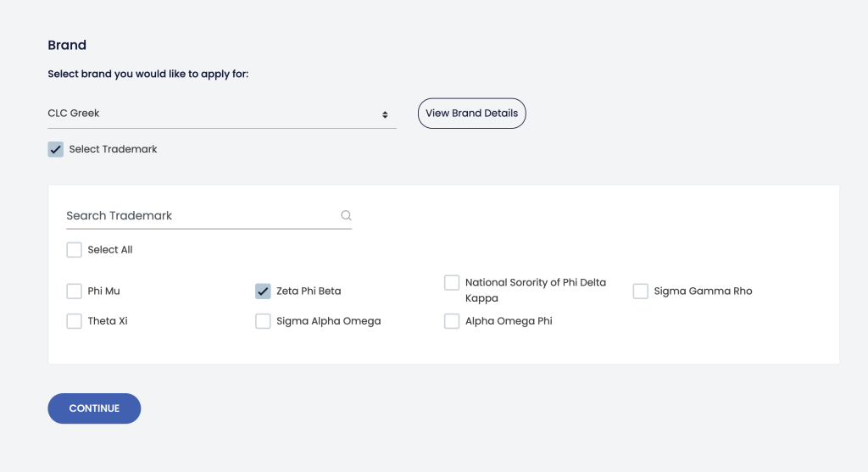Check the Sigma Alpha Omega checkbox
This screenshot has height=472, width=868.
click(x=263, y=321)
